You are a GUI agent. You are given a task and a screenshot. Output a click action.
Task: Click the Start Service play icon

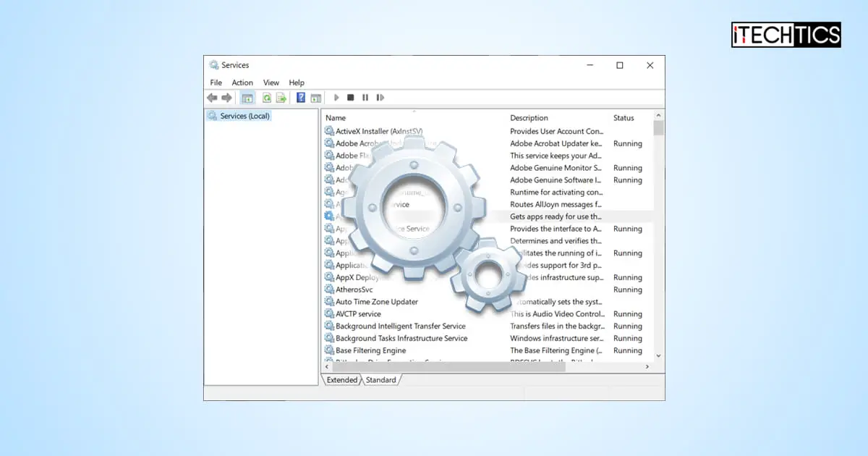336,98
